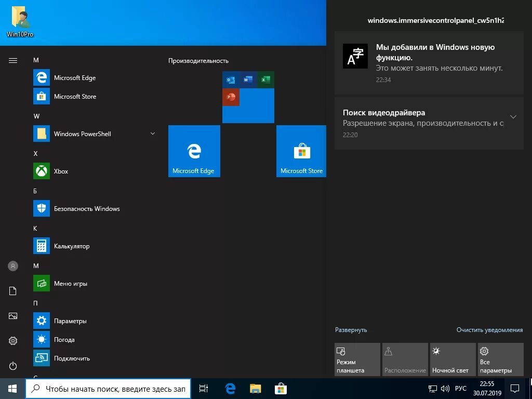Open Task View on the taskbar
This screenshot has width=532, height=399.
[203, 389]
